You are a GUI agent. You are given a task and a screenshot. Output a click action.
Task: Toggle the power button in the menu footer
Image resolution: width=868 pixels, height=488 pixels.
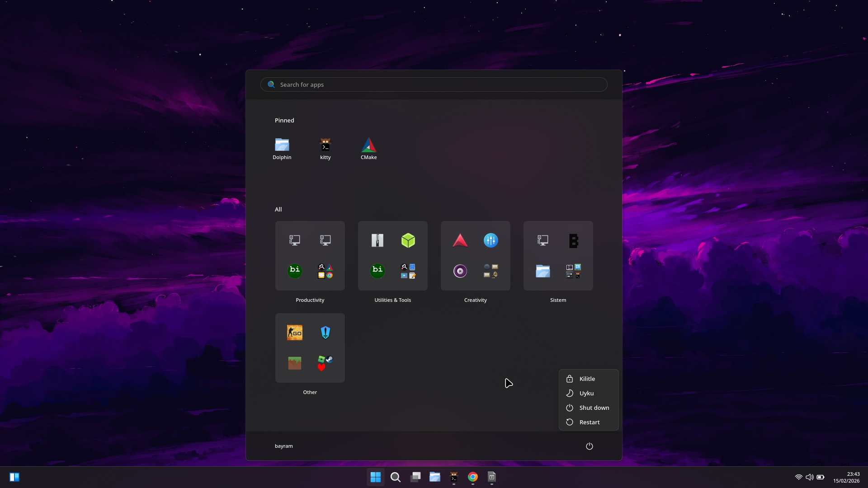tap(589, 446)
